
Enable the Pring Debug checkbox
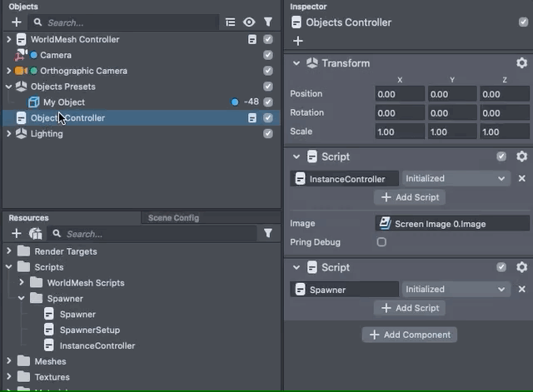tap(381, 242)
